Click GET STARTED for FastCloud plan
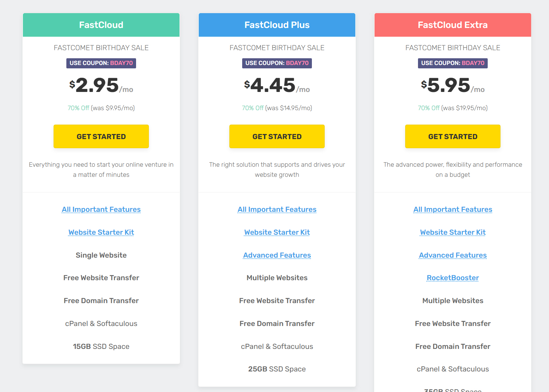549x392 pixels. click(x=101, y=136)
